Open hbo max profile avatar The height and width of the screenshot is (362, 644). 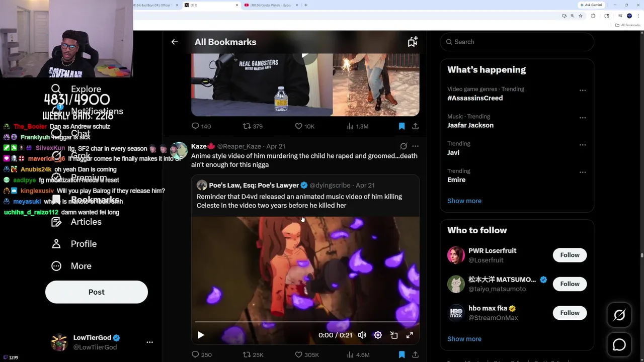pos(456,313)
